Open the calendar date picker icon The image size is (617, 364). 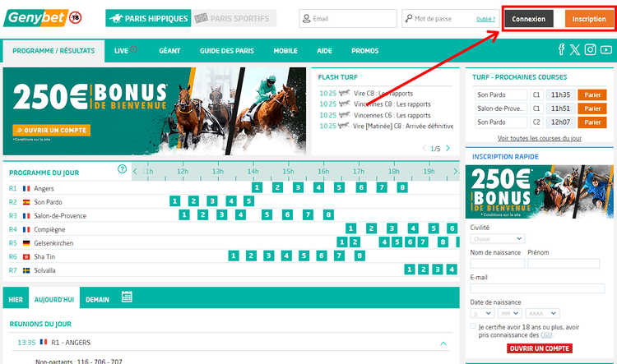point(127,297)
